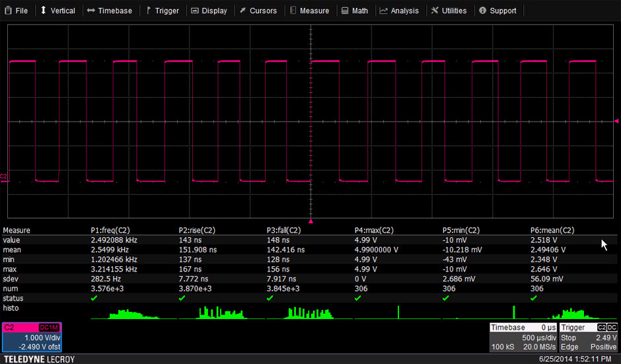Select the P1:freq(C2) measurement column header
The width and height of the screenshot is (621, 364).
[x=115, y=231]
